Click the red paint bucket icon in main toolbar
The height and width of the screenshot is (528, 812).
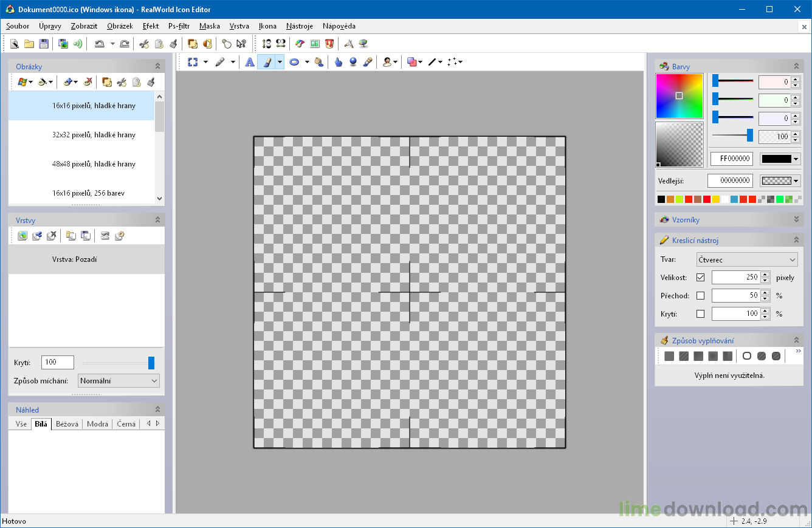(329, 44)
